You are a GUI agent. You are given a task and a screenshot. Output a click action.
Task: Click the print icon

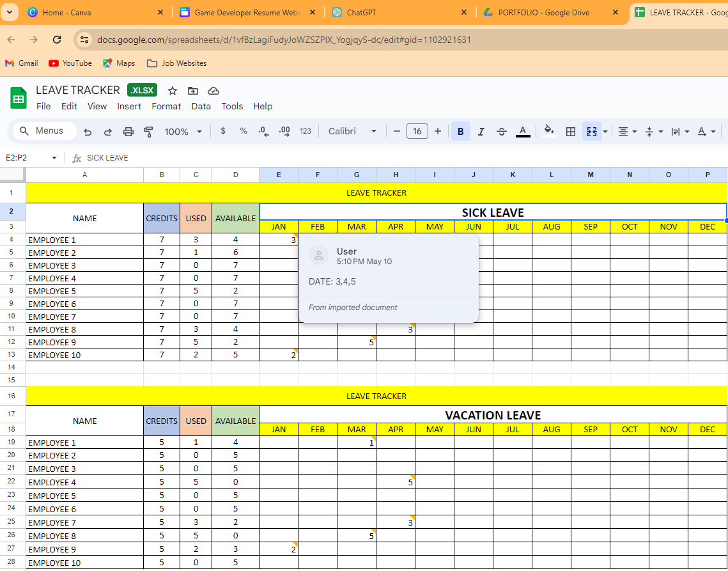point(128,132)
